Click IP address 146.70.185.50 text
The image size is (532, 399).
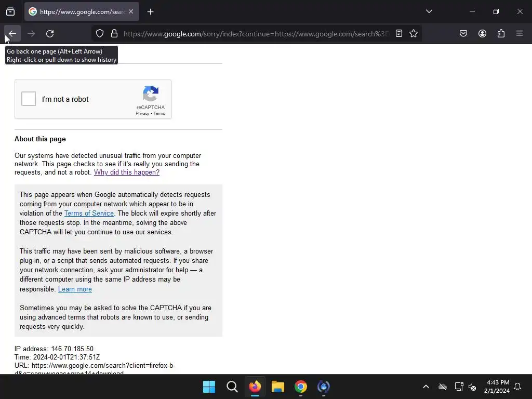pos(54,349)
